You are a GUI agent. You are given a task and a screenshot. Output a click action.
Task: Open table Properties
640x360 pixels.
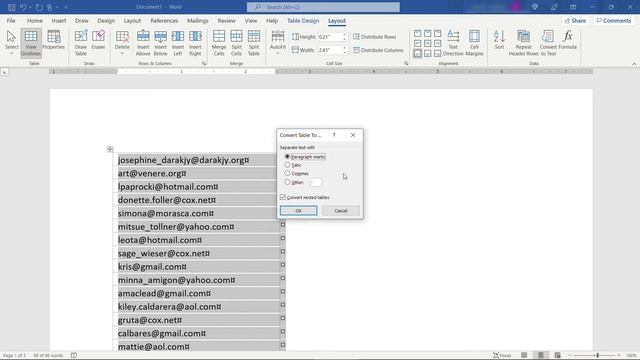pyautogui.click(x=53, y=40)
